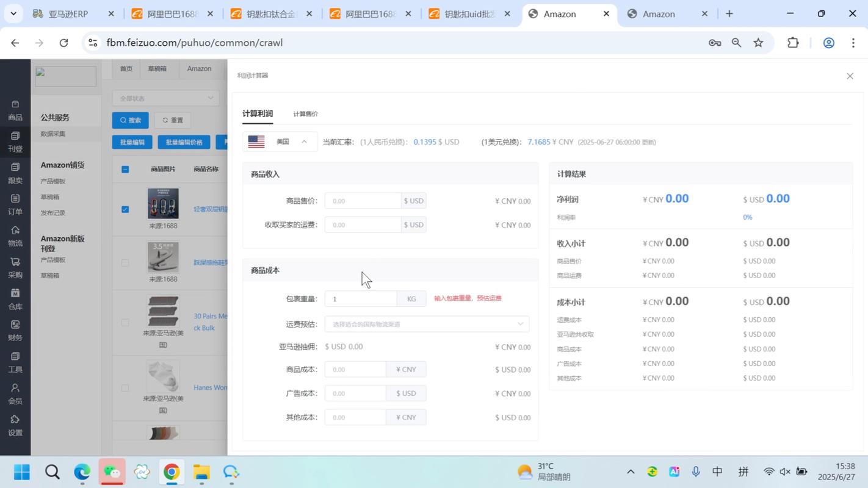Image resolution: width=868 pixels, height=488 pixels.
Task: Open the Chrome tab search dropdown arrow
Action: [x=13, y=13]
